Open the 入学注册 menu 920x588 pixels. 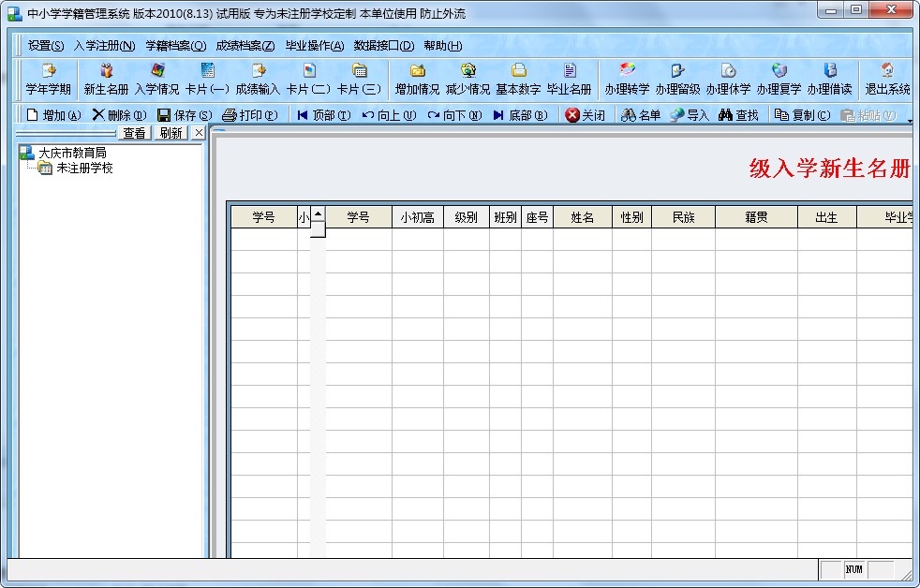click(x=104, y=46)
